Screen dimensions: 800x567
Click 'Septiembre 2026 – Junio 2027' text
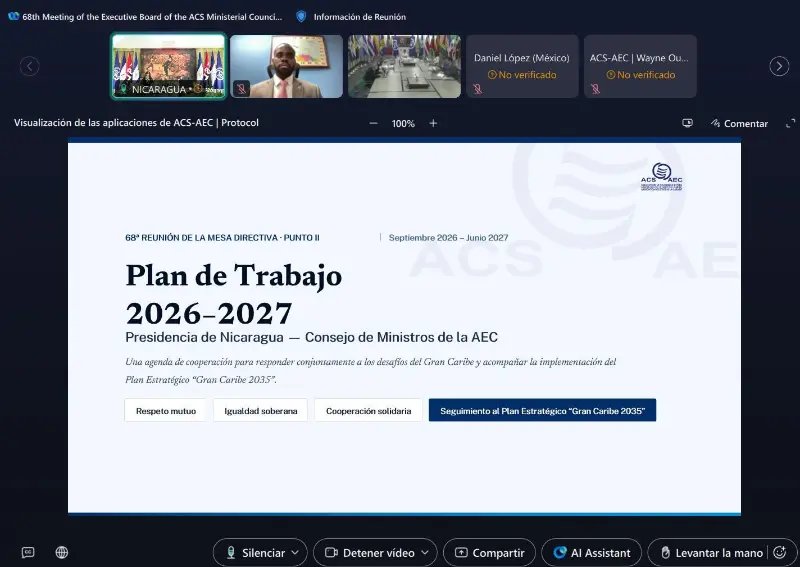point(448,238)
